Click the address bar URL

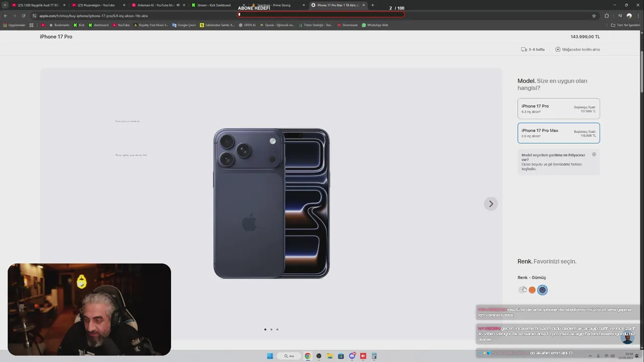94,16
